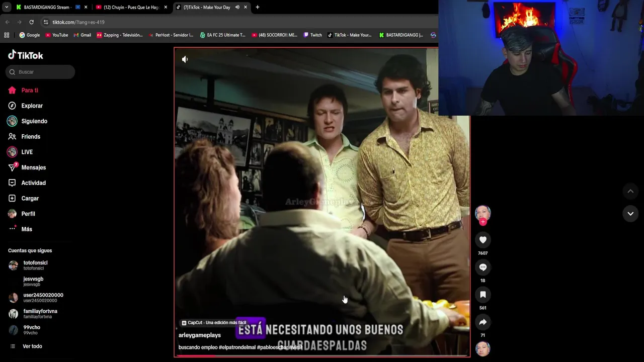Viewport: 644px width, 362px height.
Task: Open arleygameplays username on video
Action: (200, 335)
